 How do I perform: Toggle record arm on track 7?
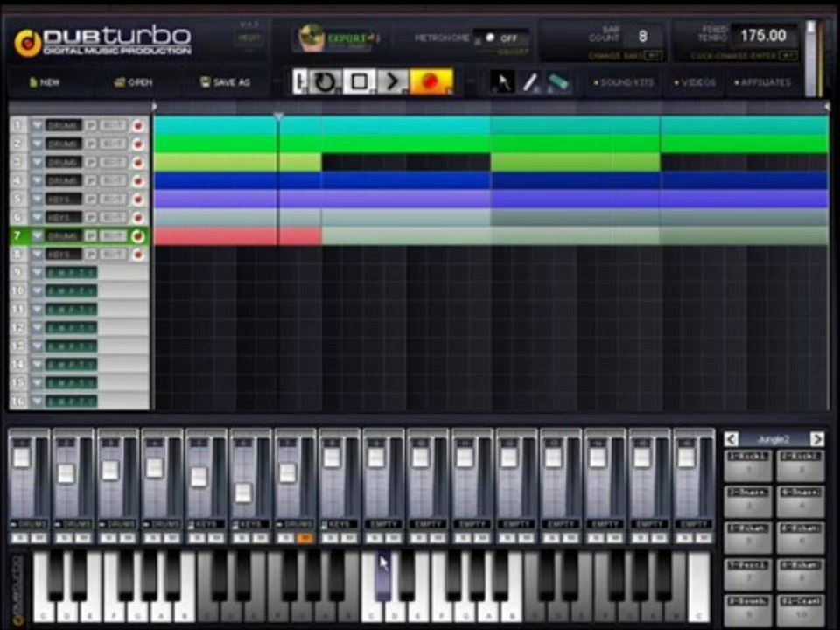pyautogui.click(x=137, y=236)
